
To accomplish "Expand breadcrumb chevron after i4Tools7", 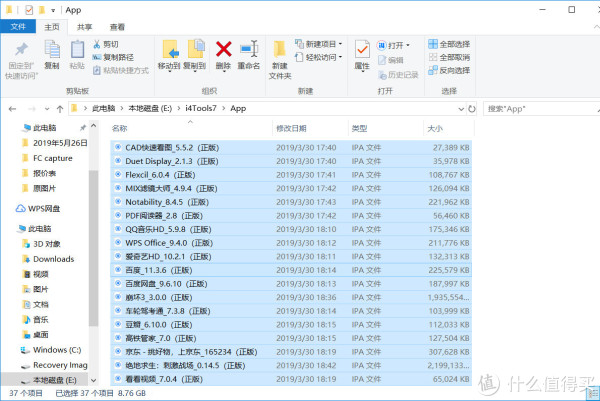I will click(x=223, y=109).
